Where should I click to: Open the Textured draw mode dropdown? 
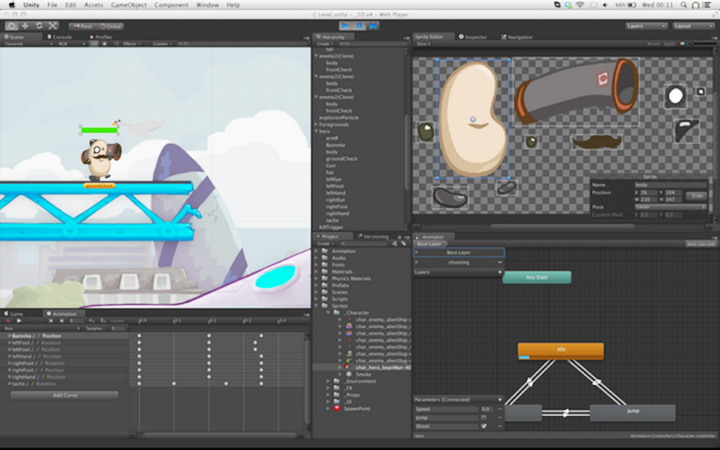click(28, 44)
